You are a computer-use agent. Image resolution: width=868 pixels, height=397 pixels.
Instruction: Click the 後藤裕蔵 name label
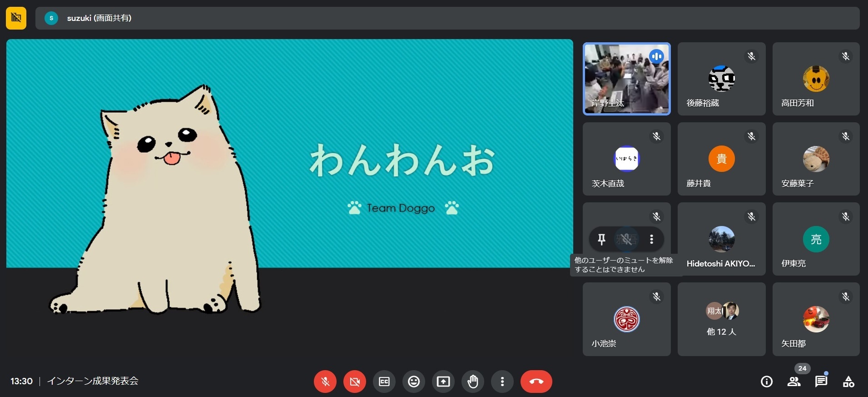tap(703, 103)
